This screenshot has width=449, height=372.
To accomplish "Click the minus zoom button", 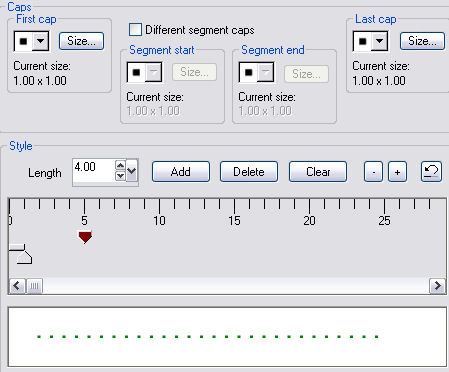I will point(373,172).
